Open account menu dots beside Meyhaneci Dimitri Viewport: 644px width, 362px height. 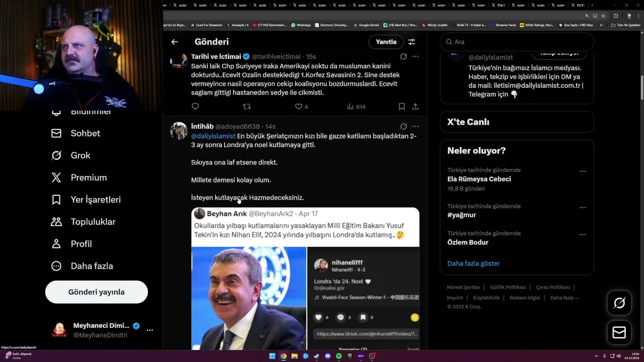pyautogui.click(x=149, y=330)
